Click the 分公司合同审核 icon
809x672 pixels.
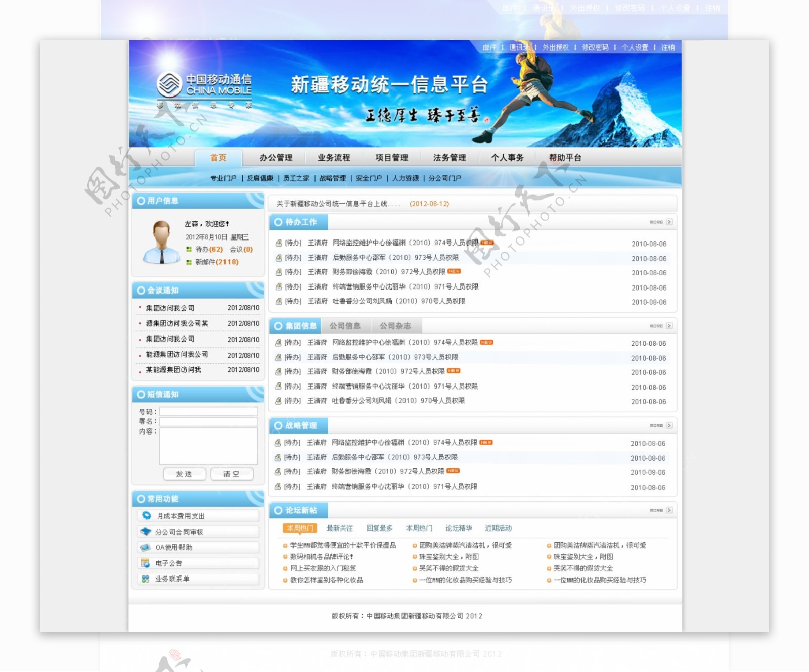click(x=146, y=532)
